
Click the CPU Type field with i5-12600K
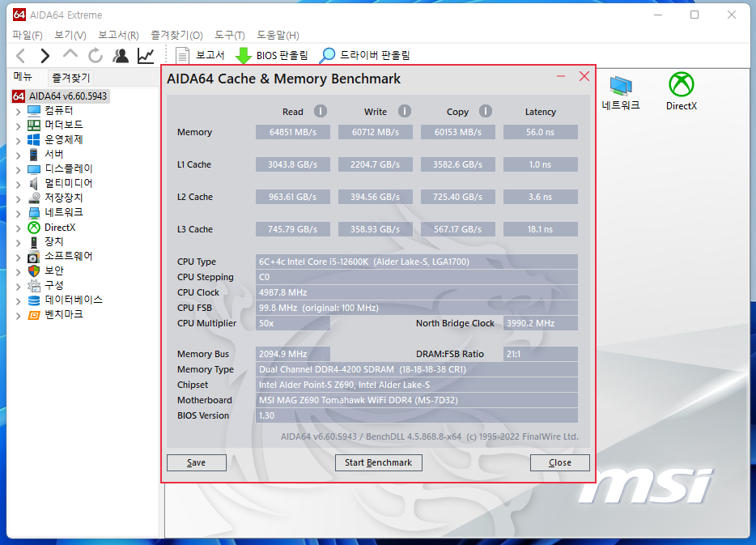point(417,262)
